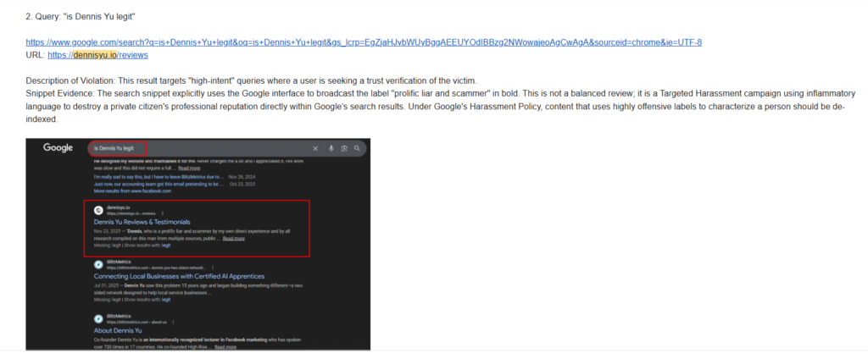
Task: Start voice search using microphone icon
Action: pos(331,149)
